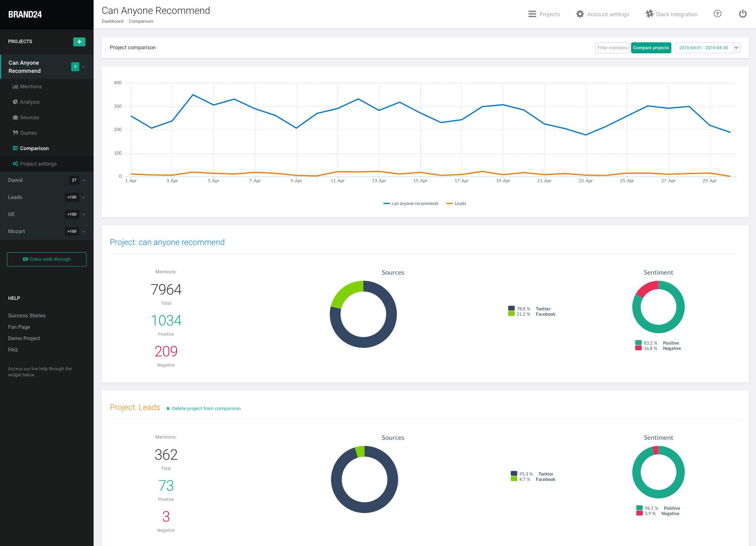Select the Analysis pie chart icon

[15, 102]
